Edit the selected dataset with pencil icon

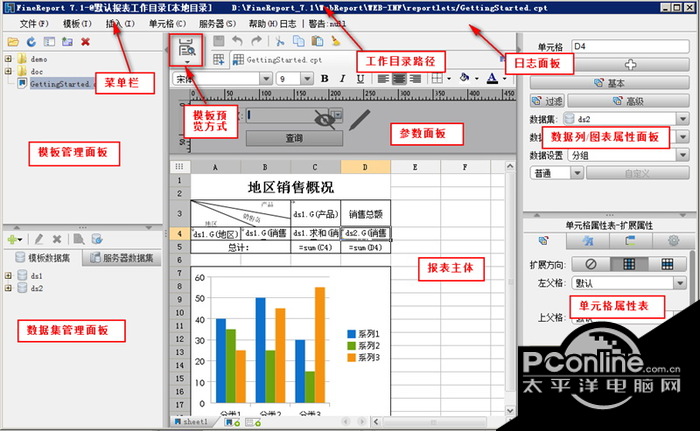(x=39, y=239)
